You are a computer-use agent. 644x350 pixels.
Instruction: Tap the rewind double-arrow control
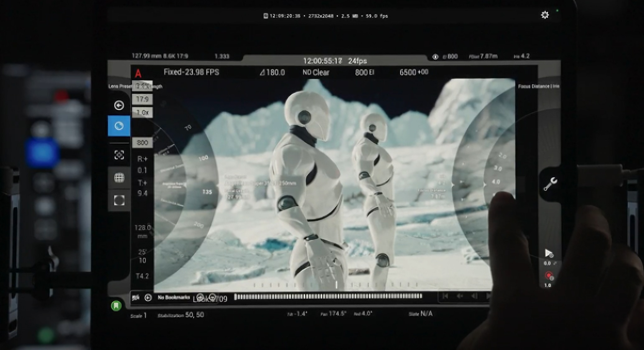[x=460, y=296]
